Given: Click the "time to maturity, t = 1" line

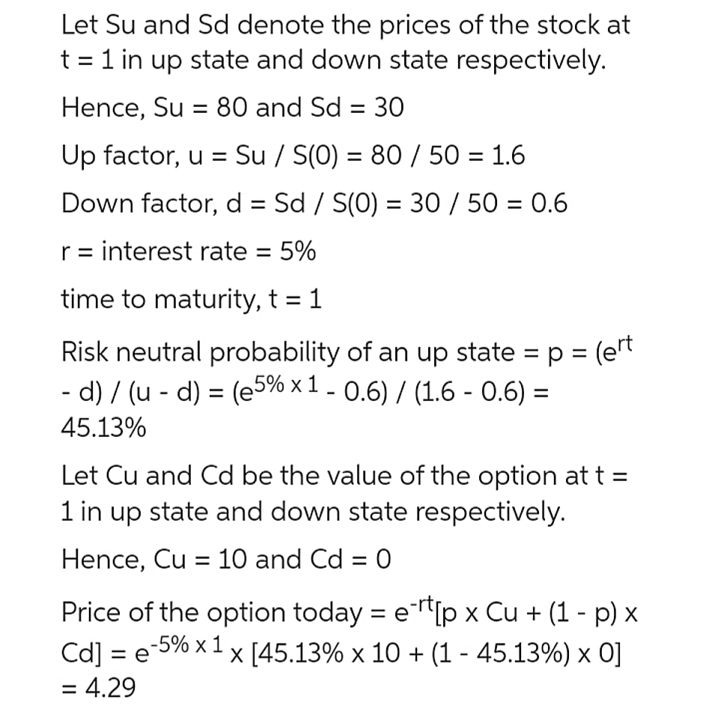Looking at the screenshot, I should (191, 300).
